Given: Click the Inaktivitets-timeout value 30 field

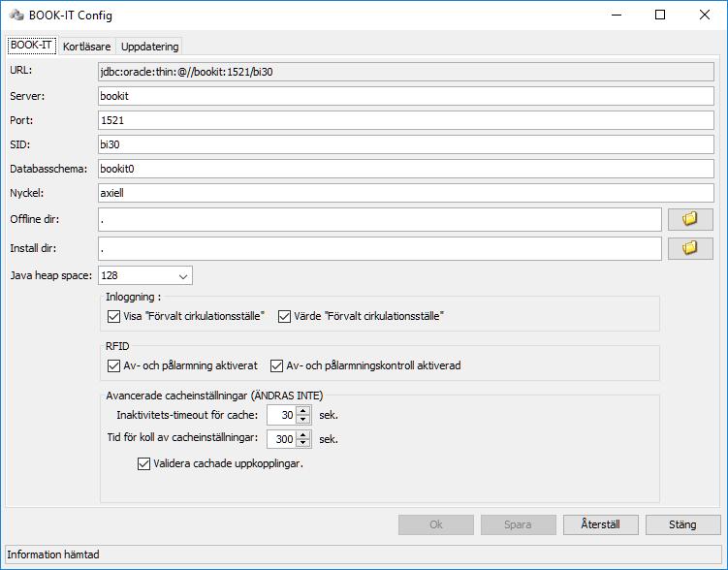Looking at the screenshot, I should 281,415.
